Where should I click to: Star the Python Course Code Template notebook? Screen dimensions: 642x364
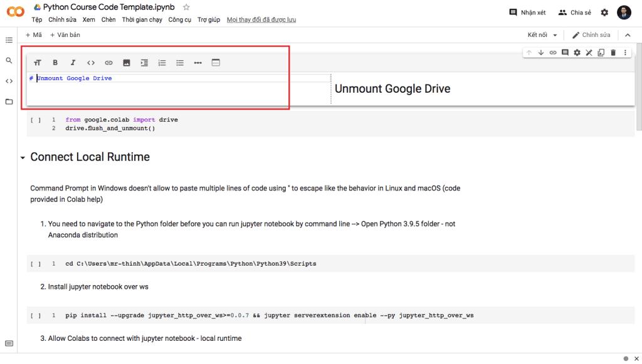point(186,8)
